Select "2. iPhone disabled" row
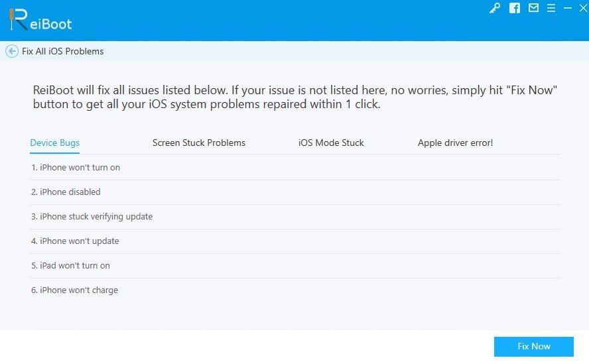Screen dimensions: 589x364 295,192
